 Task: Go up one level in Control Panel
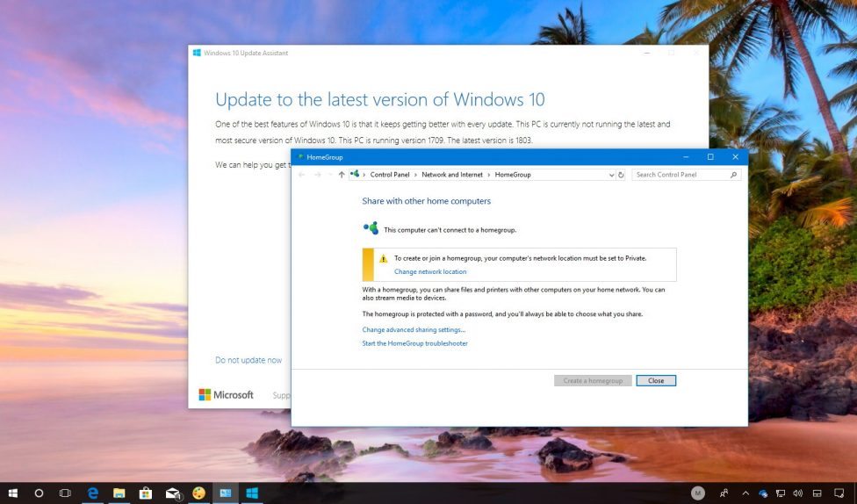342,175
